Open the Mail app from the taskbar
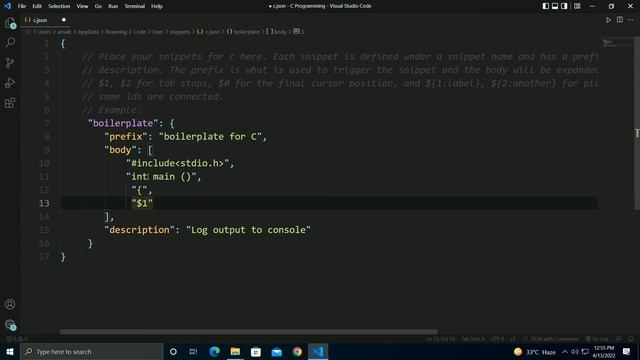Viewport: 640px width, 360px height. pyautogui.click(x=277, y=352)
